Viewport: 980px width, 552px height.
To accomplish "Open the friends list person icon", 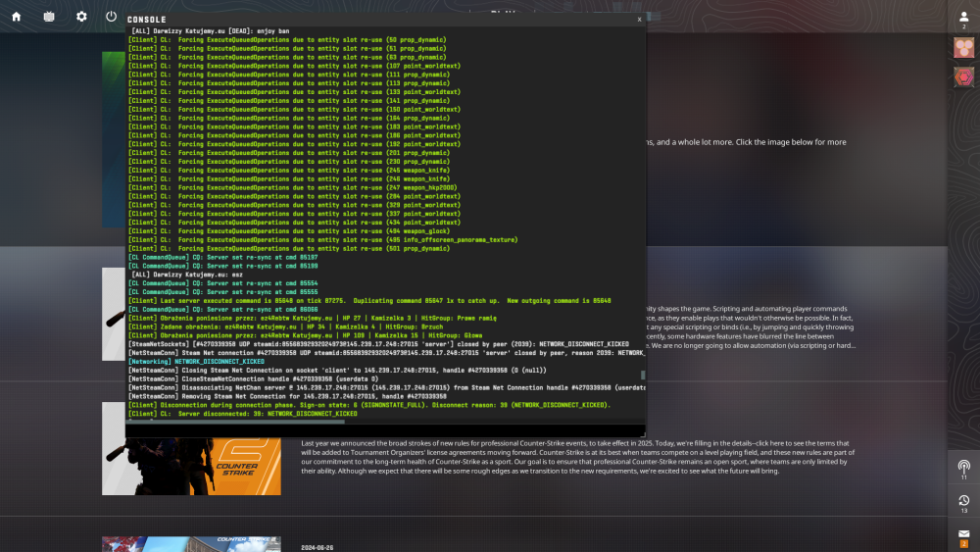I will click(963, 18).
